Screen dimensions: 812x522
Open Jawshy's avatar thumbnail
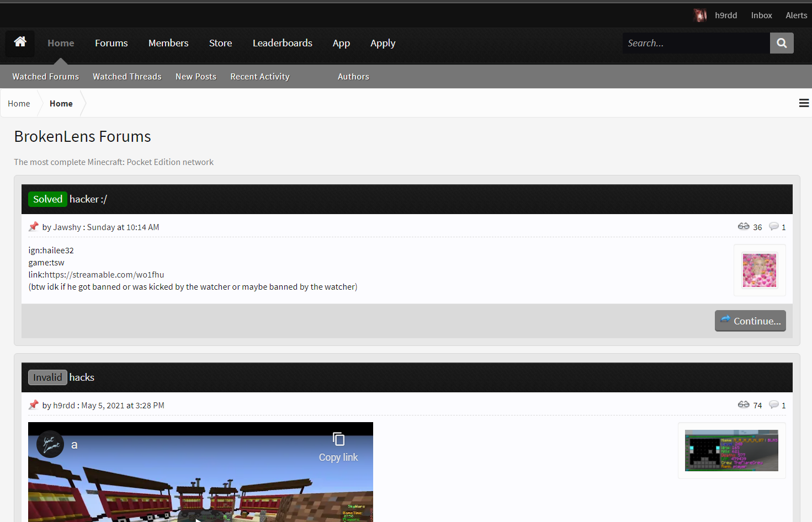click(x=760, y=270)
